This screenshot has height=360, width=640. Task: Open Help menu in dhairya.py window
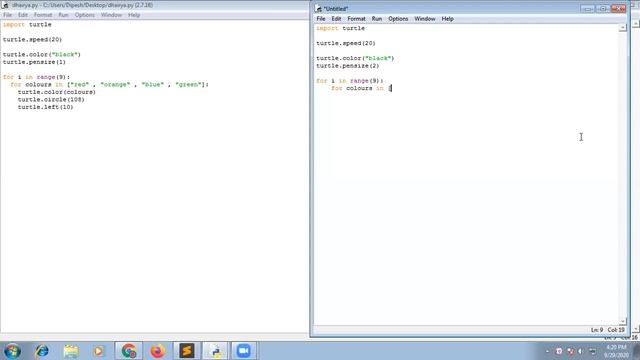pos(134,15)
